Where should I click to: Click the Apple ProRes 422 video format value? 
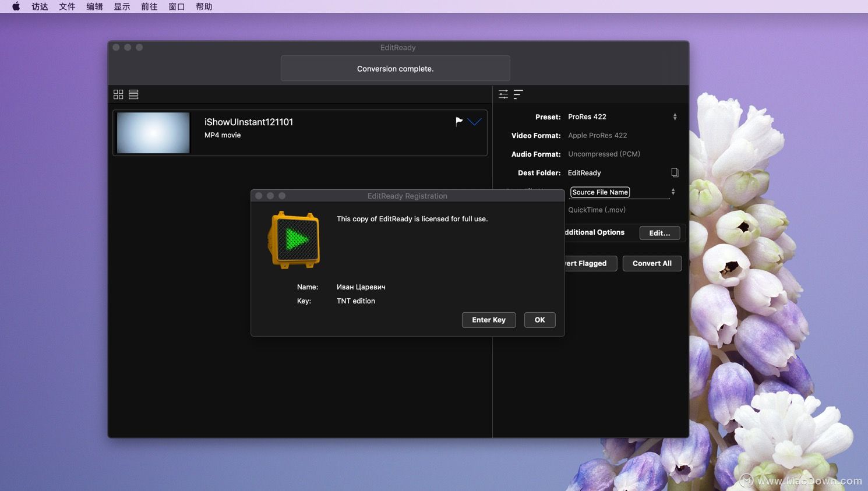598,135
